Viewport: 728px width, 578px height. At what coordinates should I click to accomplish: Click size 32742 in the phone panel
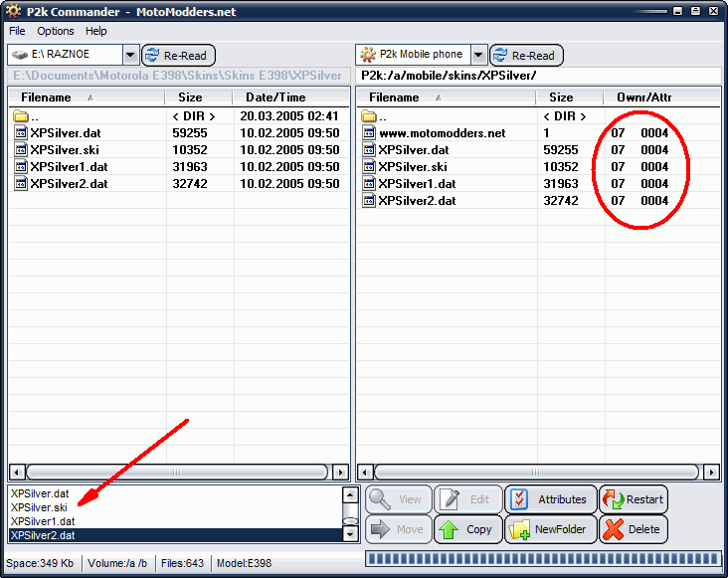pos(561,201)
